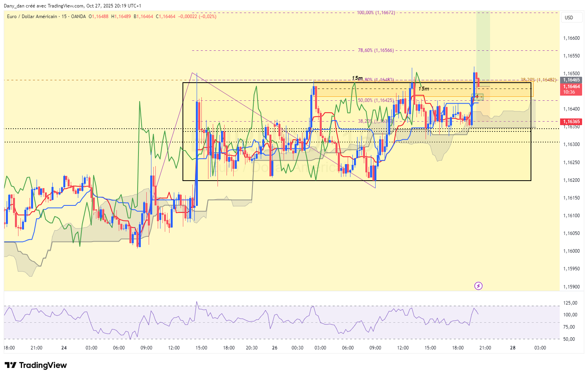Screen dimensions: 588x377
Task: Click the 15m label beside the 61,80% text
Action: tap(357, 78)
